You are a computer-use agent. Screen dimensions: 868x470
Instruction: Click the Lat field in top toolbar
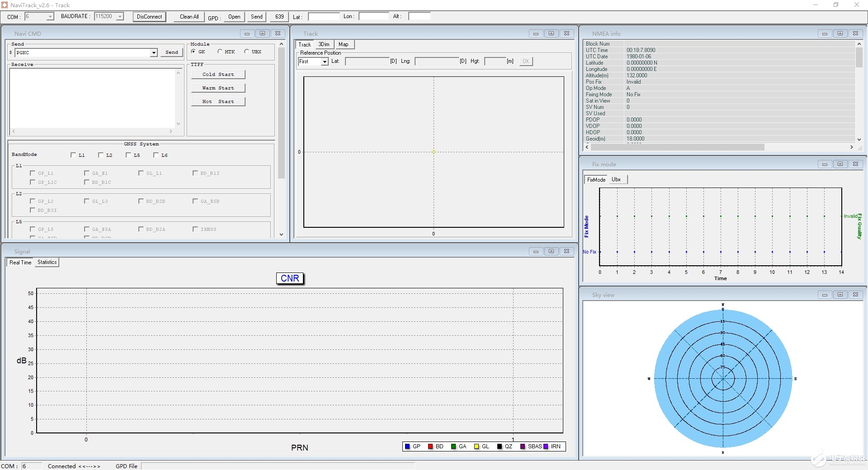coord(324,17)
